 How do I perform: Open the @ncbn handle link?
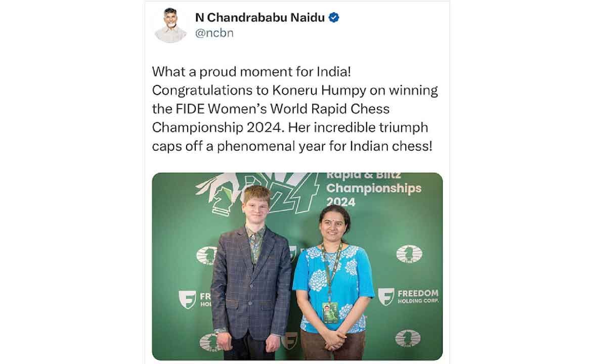pos(214,33)
